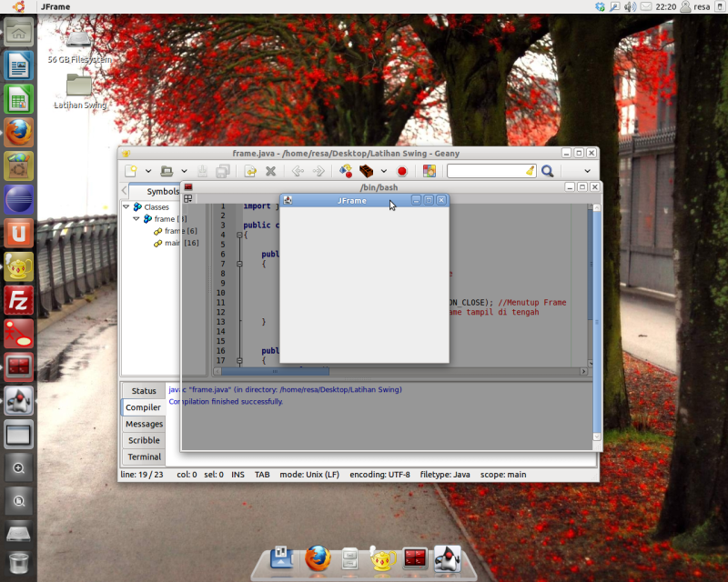This screenshot has width=728, height=582.
Task: Select the main [16] symbol in tree
Action: click(x=177, y=243)
